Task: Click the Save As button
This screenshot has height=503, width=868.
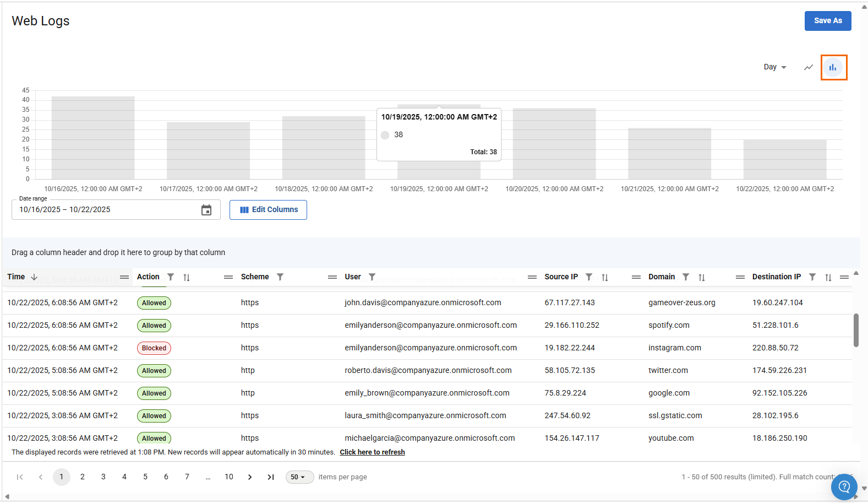Action: [827, 21]
